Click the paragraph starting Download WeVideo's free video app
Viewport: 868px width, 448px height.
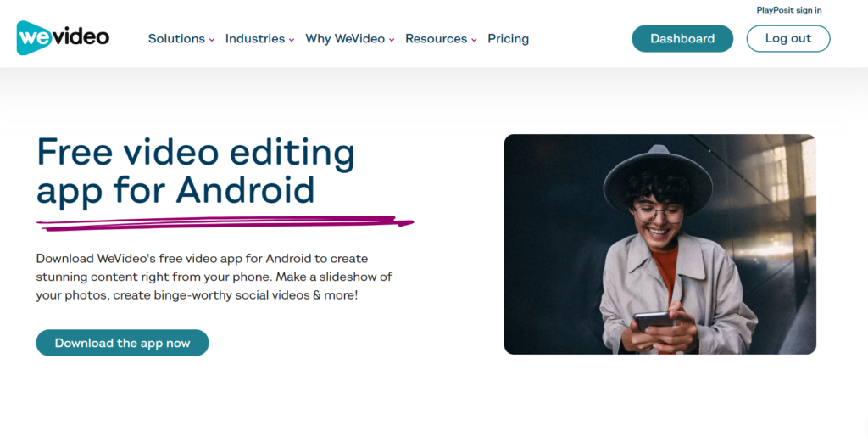214,277
